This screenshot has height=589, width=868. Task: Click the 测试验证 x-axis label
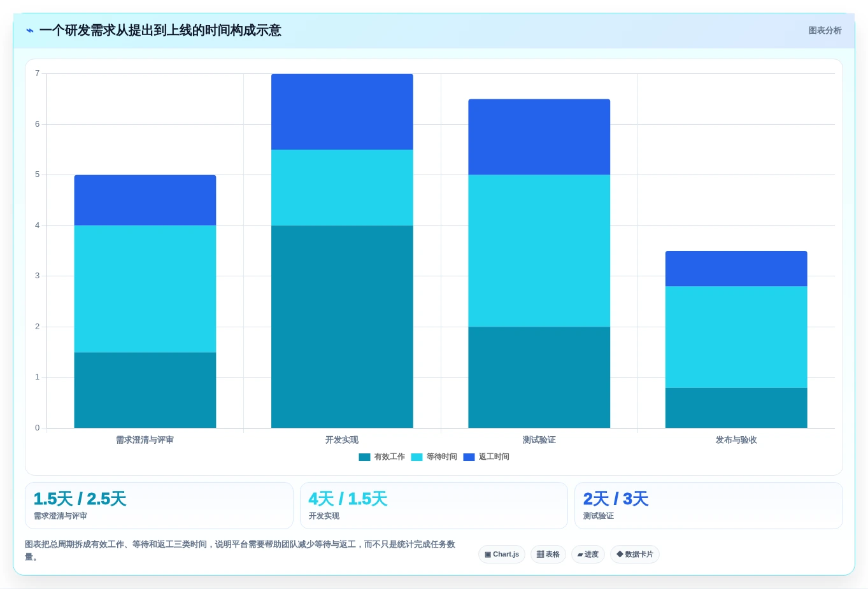pyautogui.click(x=539, y=440)
